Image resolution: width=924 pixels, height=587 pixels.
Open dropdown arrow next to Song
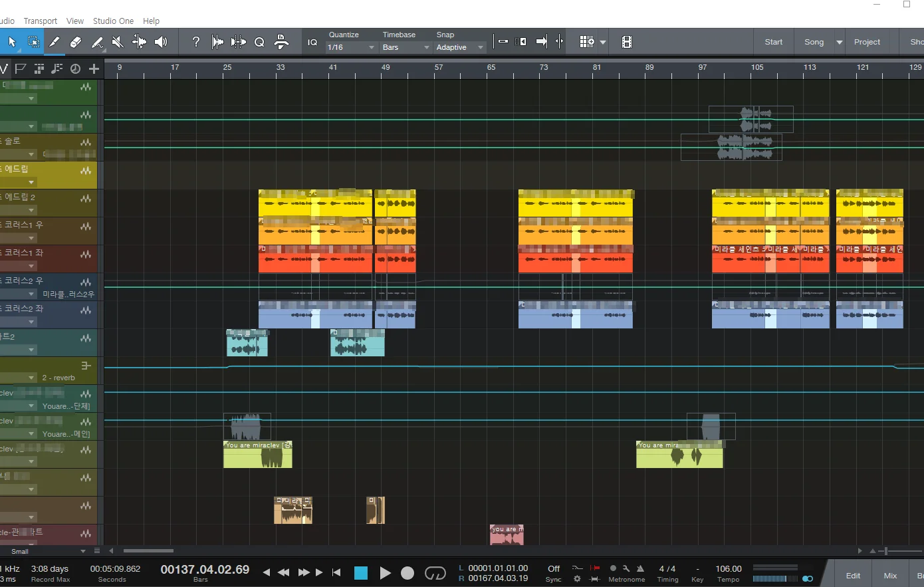point(840,42)
